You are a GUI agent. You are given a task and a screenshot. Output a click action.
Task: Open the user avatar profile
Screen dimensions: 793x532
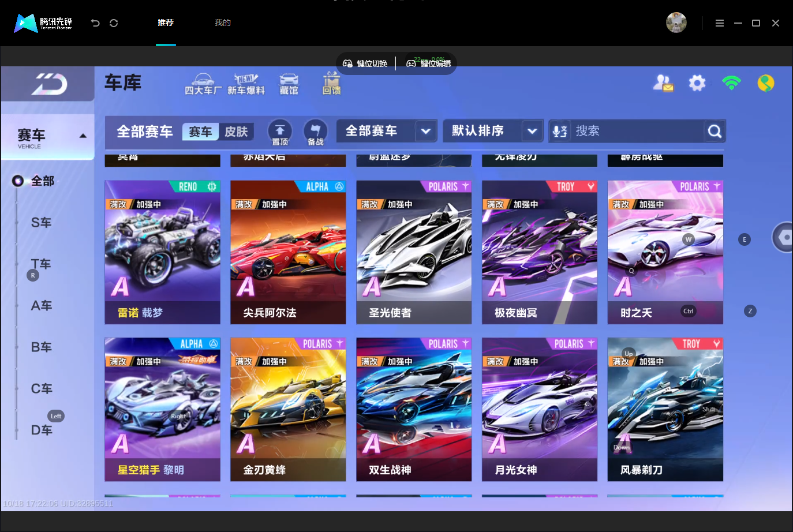coord(676,23)
